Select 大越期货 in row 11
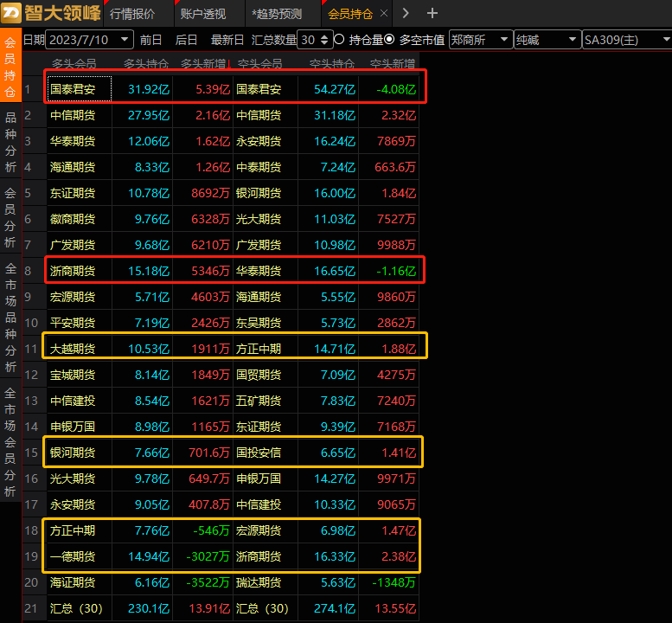Image resolution: width=672 pixels, height=623 pixels. pos(80,349)
